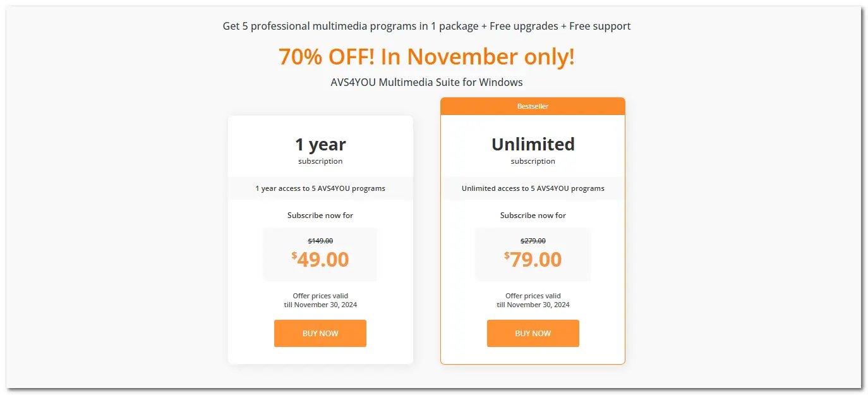Click BUY NOW for 1 year subscription
The width and height of the screenshot is (868, 395).
[x=320, y=333]
